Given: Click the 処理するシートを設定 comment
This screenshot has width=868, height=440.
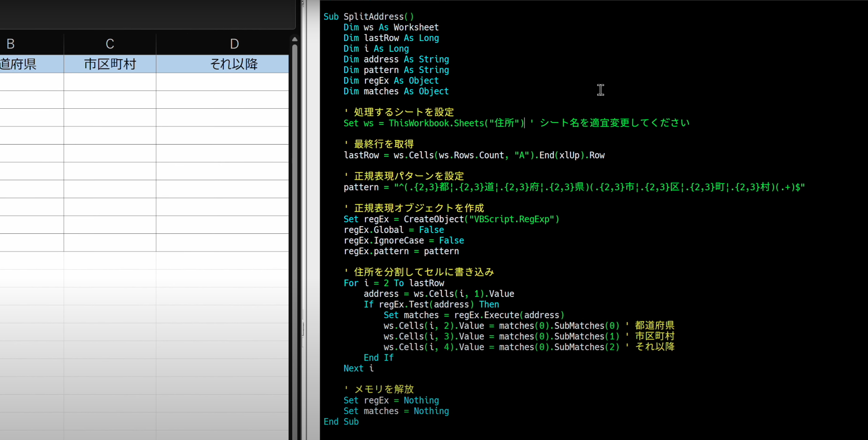Looking at the screenshot, I should 399,112.
